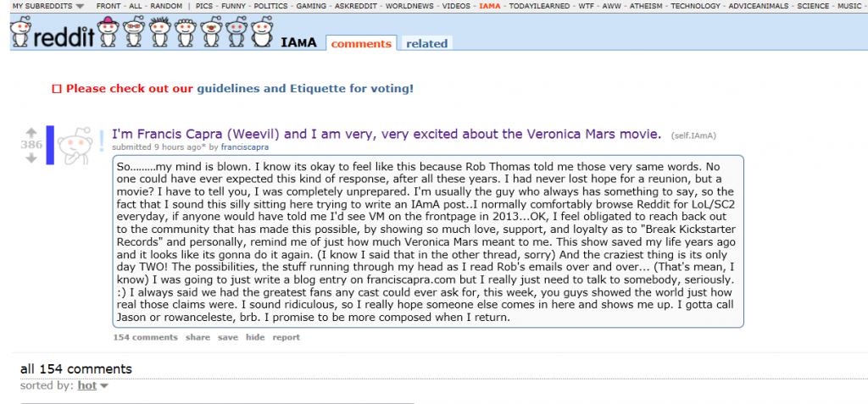This screenshot has width=868, height=404.
Task: Open franciscapra user profile
Action: click(245, 147)
